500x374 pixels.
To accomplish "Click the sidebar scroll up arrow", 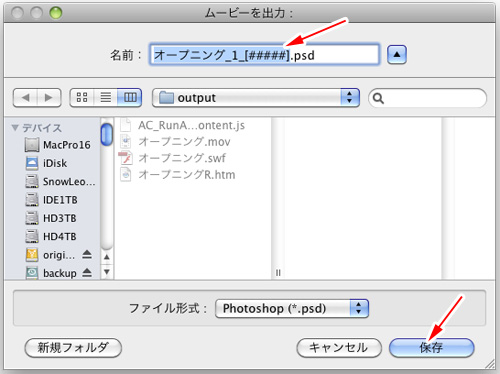I will [107, 257].
